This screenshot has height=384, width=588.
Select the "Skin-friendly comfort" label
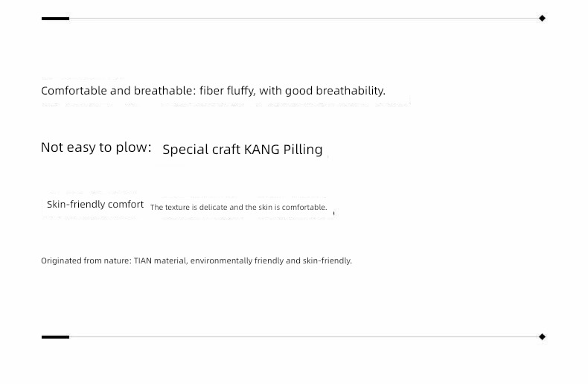(95, 205)
